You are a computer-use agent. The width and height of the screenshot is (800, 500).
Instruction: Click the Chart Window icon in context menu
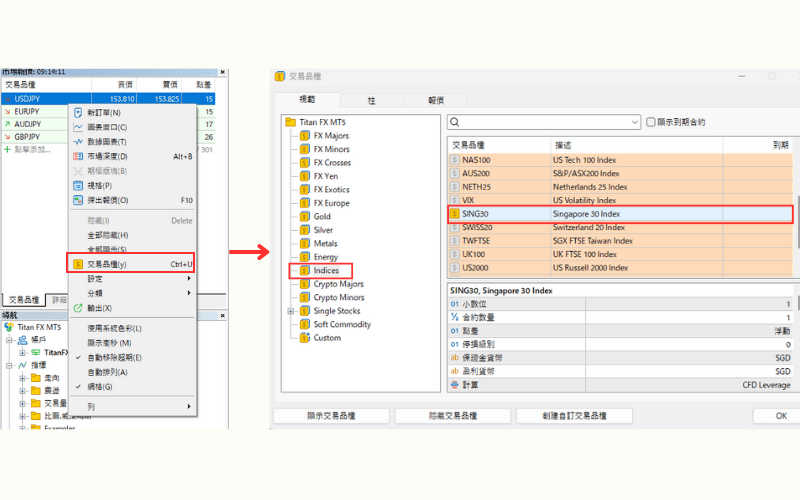tap(78, 127)
